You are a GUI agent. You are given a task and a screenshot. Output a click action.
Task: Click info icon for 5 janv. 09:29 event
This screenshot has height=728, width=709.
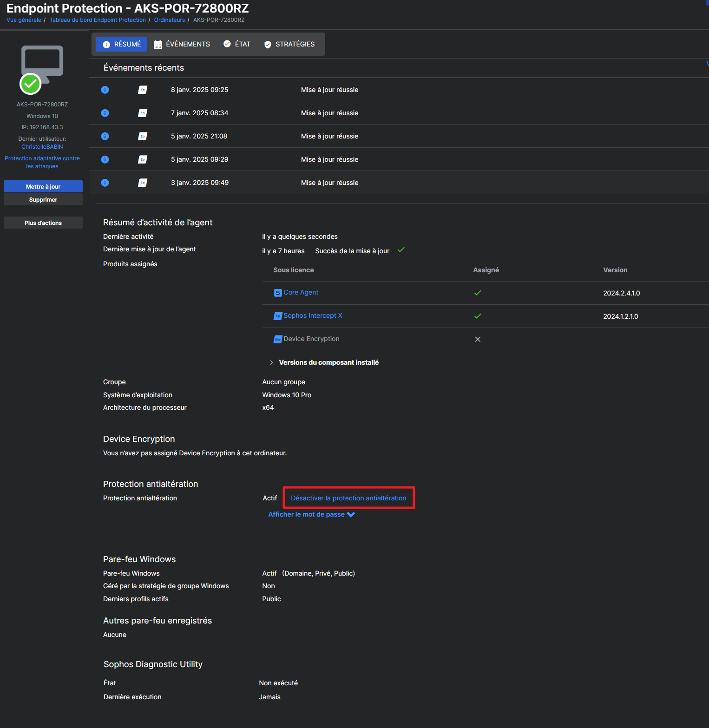tap(105, 159)
